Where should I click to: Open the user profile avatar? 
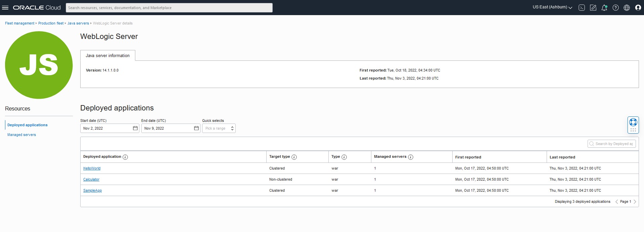tap(638, 8)
